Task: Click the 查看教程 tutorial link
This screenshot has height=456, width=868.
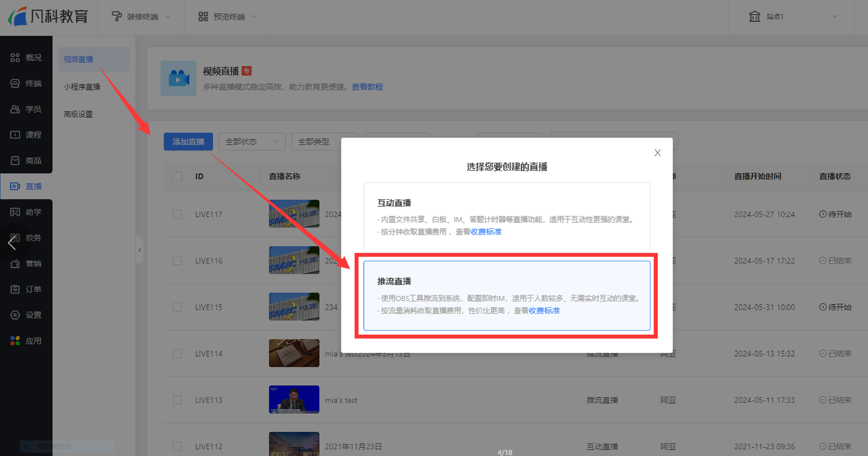Action: [367, 87]
